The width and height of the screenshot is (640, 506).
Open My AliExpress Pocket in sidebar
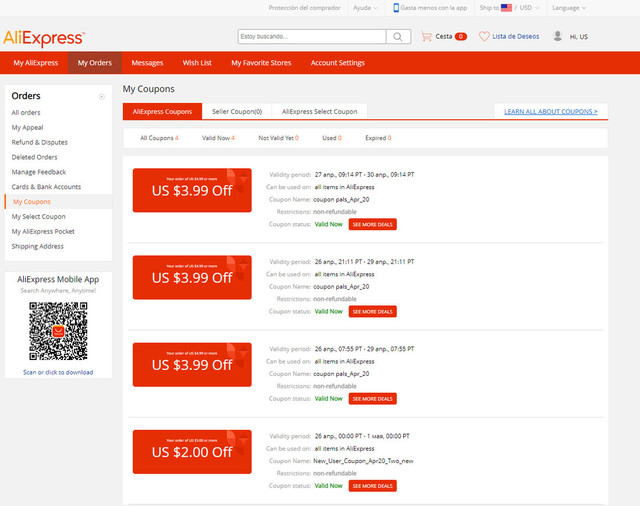(43, 231)
